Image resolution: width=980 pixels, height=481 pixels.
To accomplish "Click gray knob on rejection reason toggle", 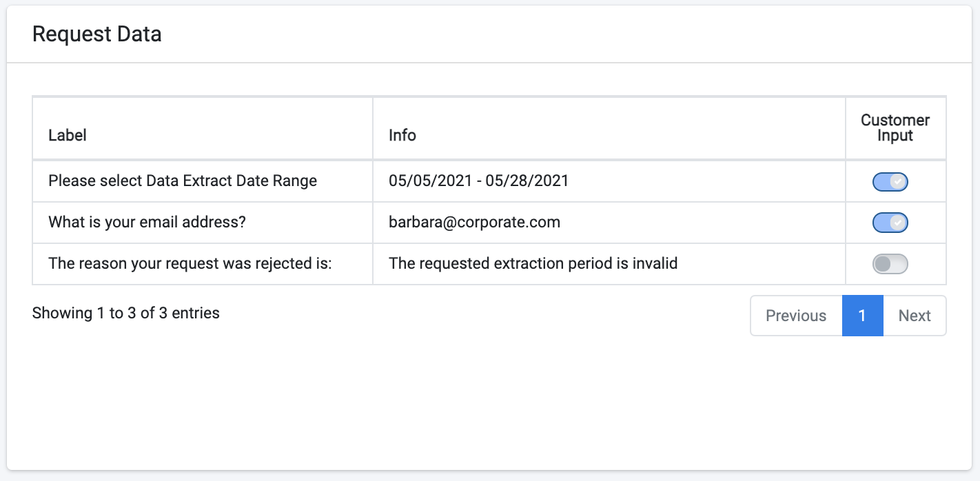I will point(883,264).
